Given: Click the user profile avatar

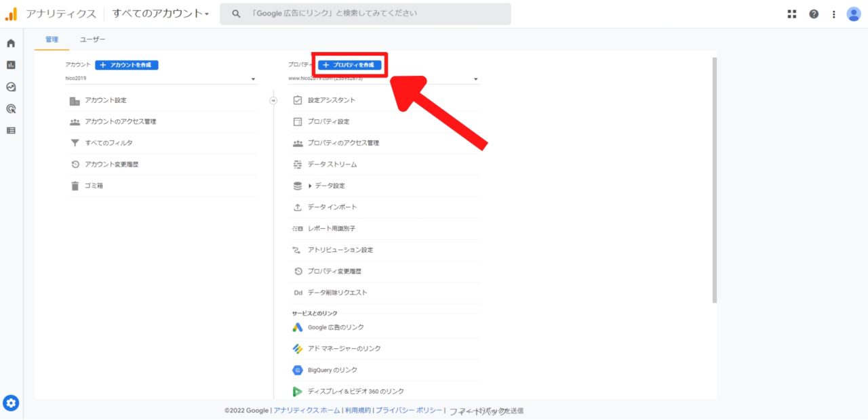Looking at the screenshot, I should click(853, 14).
